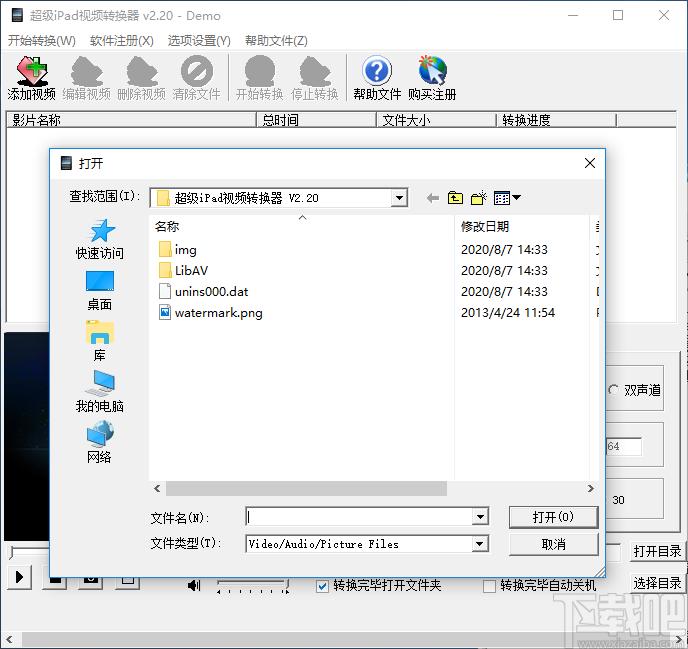Open the view menu dropdown arrow

coord(516,198)
